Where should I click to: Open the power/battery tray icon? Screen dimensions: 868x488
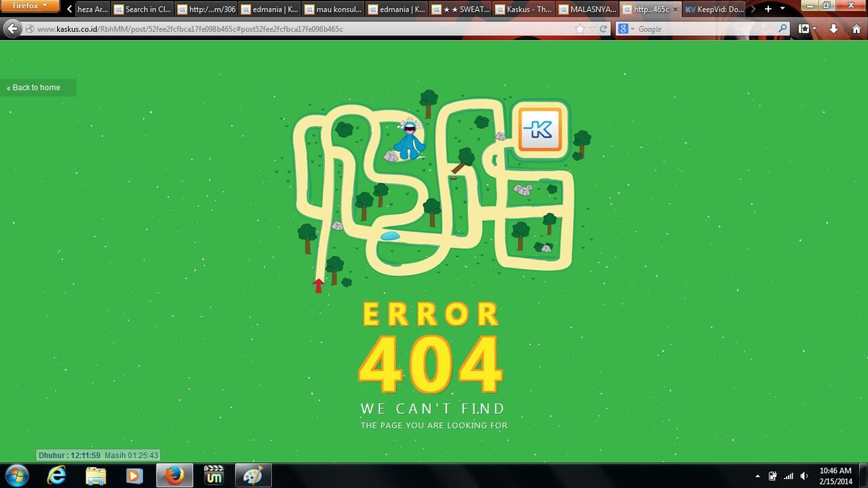[772, 476]
